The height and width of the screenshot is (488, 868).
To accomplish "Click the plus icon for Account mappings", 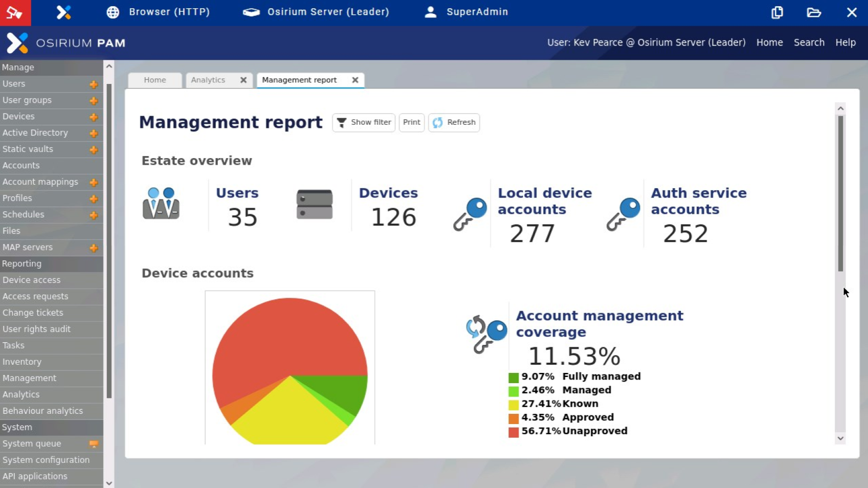I will pos(94,183).
